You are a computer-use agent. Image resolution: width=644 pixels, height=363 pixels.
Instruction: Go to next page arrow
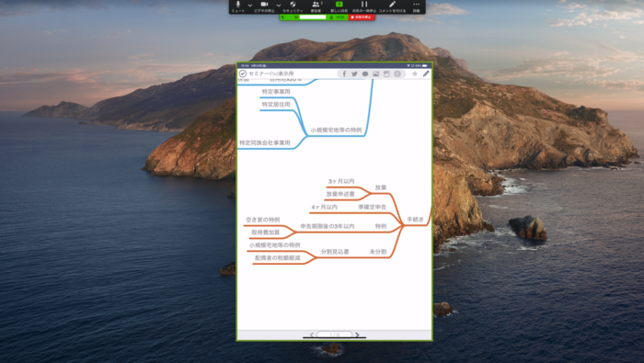pos(357,335)
